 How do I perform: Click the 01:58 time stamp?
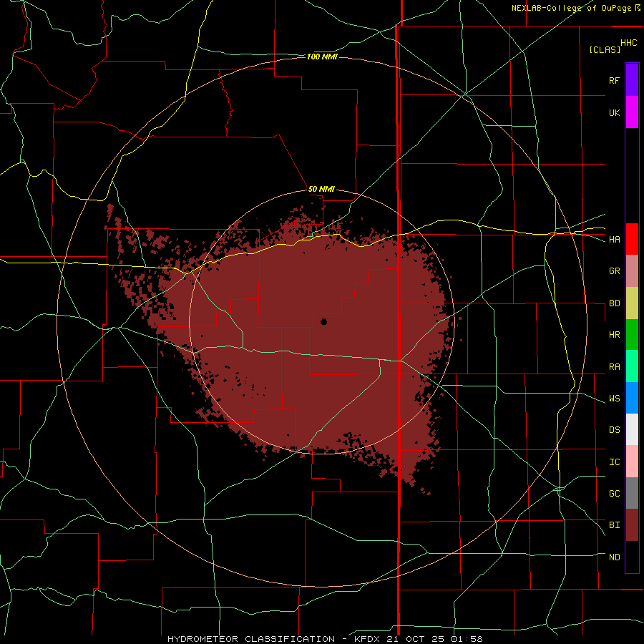pos(466,639)
